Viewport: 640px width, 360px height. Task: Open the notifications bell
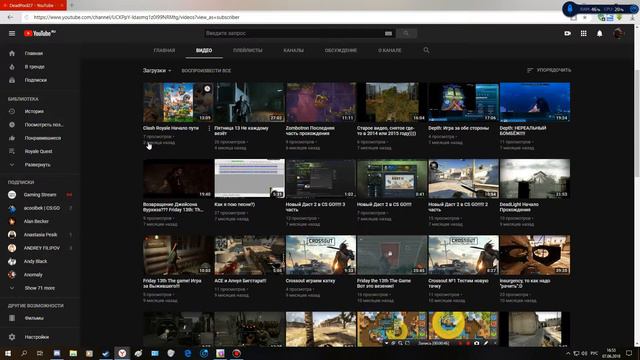[600, 33]
